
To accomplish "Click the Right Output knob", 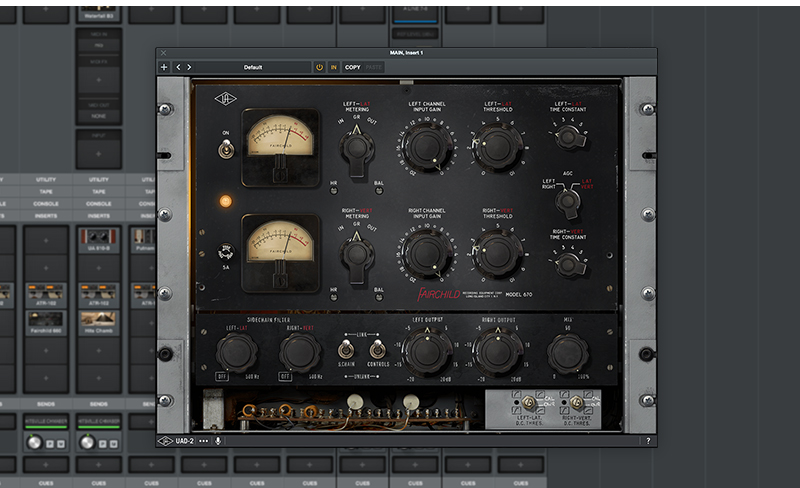I will pos(497,351).
